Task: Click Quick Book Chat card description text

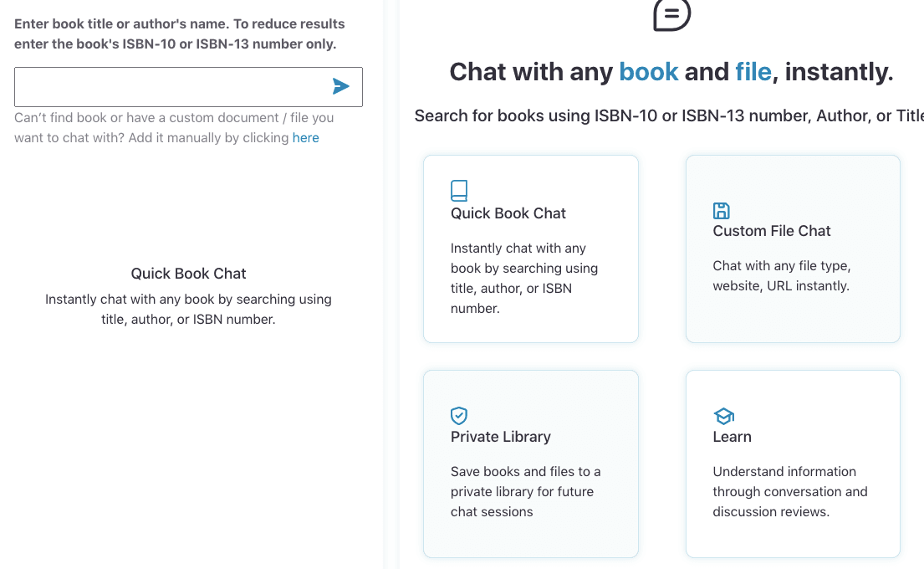Action: coord(523,279)
